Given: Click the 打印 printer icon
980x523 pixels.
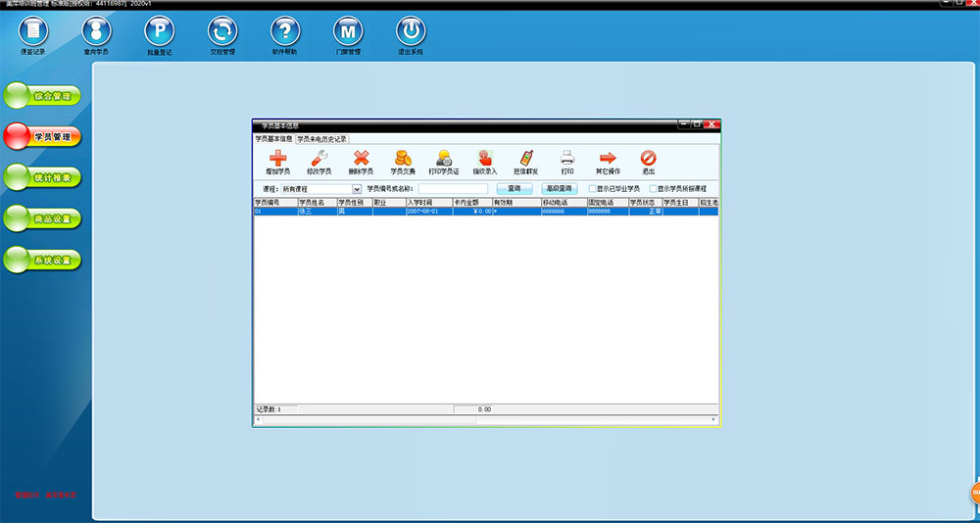Looking at the screenshot, I should pyautogui.click(x=567, y=159).
